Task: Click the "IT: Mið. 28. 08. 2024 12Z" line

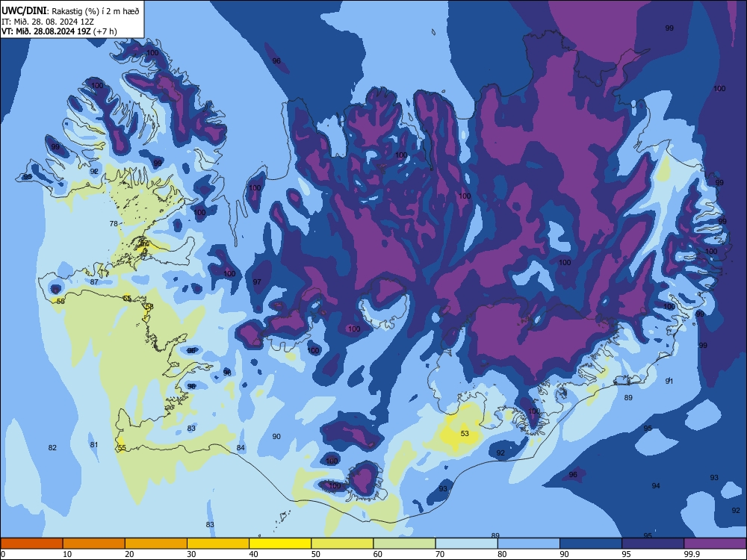Action: click(x=47, y=22)
